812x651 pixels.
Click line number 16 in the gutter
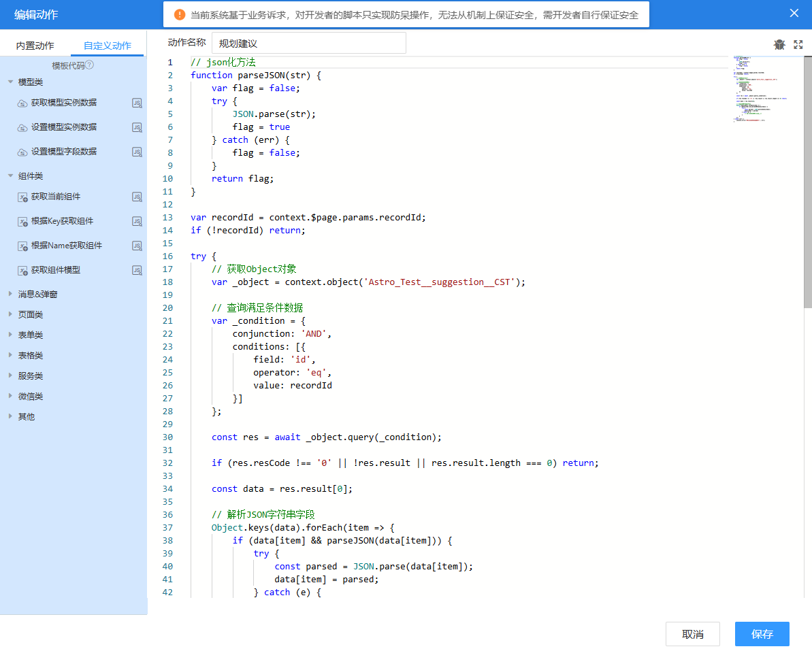[x=168, y=256]
